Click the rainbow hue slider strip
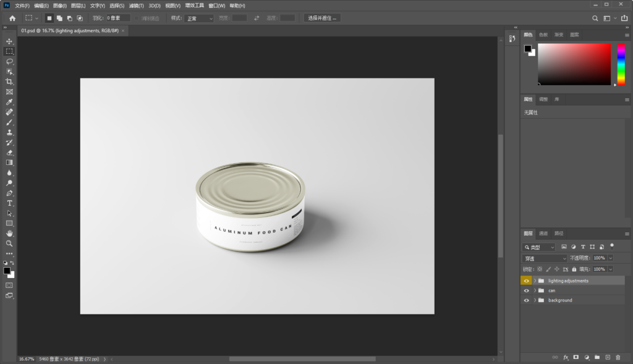The width and height of the screenshot is (633, 364). tap(621, 64)
